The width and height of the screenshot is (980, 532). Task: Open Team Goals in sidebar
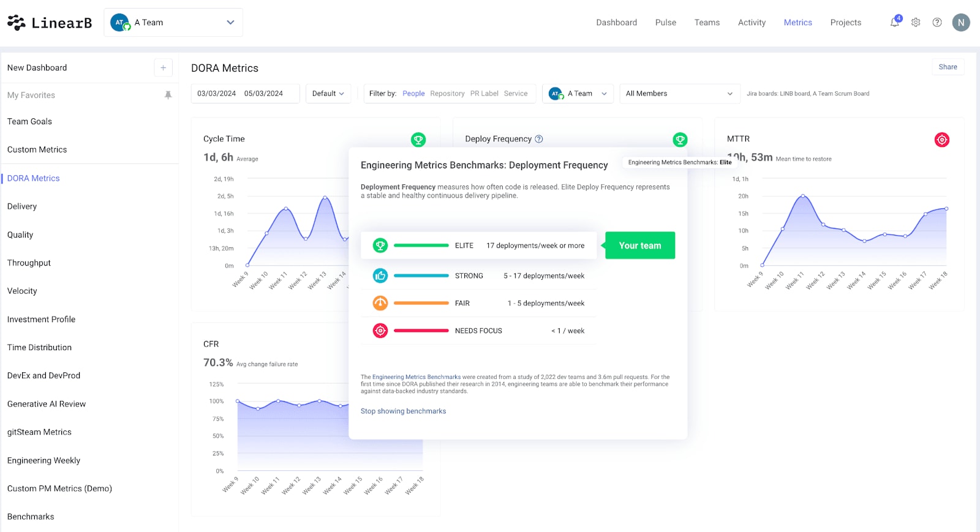tap(29, 121)
